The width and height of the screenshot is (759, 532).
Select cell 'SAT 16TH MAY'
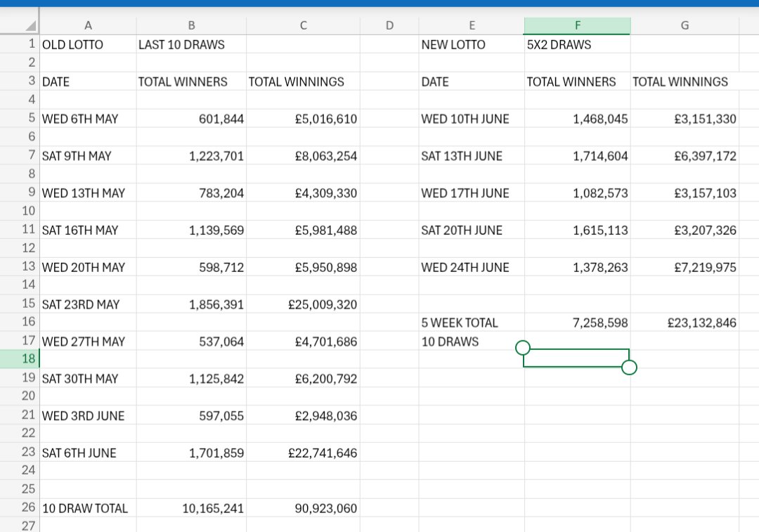tap(88, 231)
